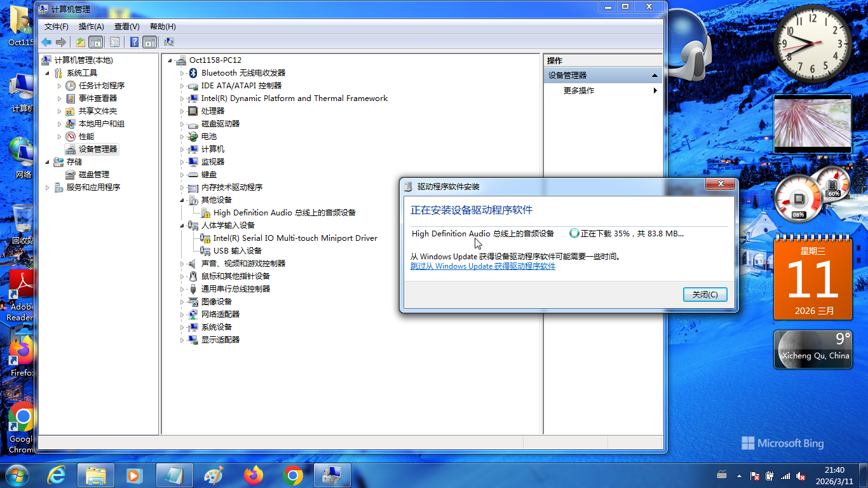The height and width of the screenshot is (488, 868).
Task: Select the High Definition Audio device with warning
Action: 284,213
